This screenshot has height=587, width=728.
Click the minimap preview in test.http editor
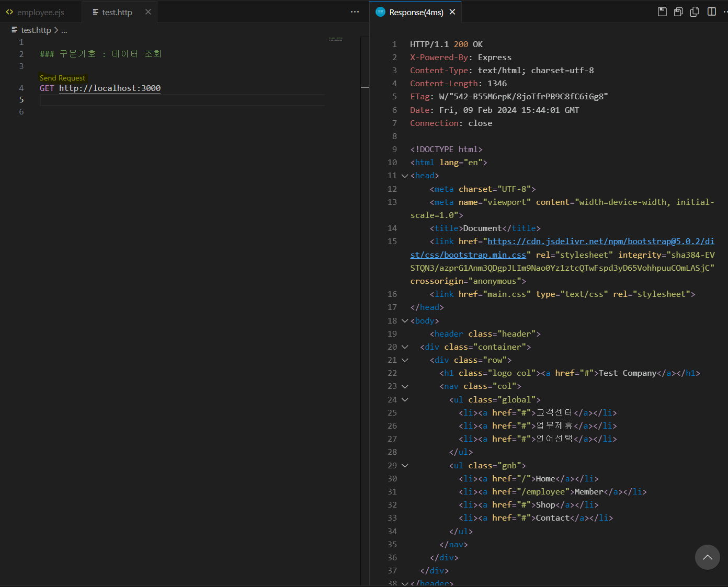336,39
